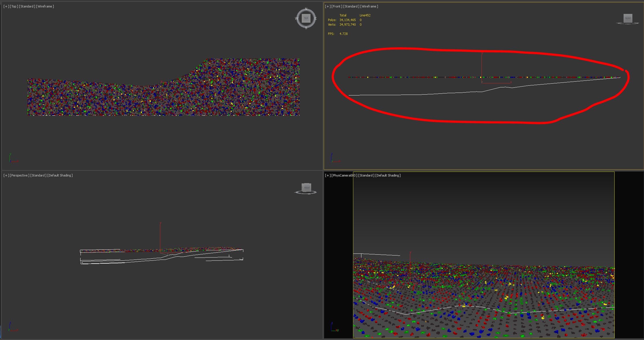Open the [Top] point-of-view menu
The height and width of the screenshot is (340, 644).
point(14,6)
